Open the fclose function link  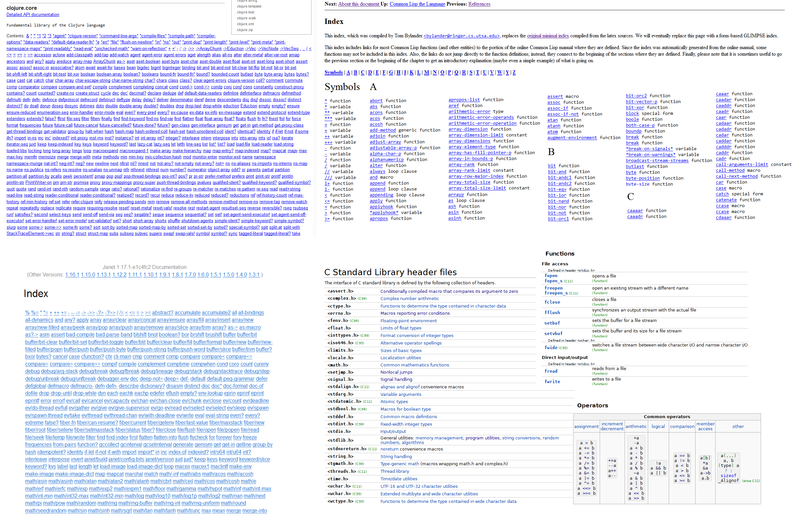point(552,302)
